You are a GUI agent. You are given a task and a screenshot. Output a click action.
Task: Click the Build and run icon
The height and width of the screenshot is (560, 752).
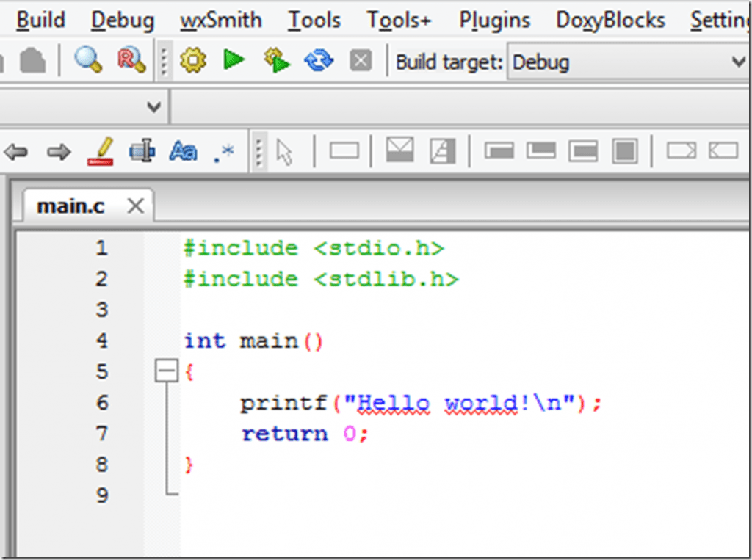(x=277, y=60)
